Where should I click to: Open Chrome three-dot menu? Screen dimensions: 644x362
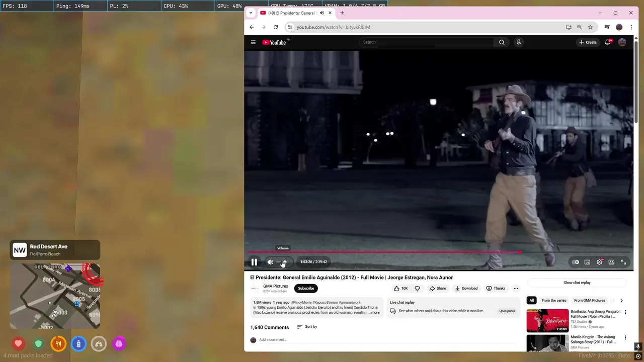coord(631,27)
